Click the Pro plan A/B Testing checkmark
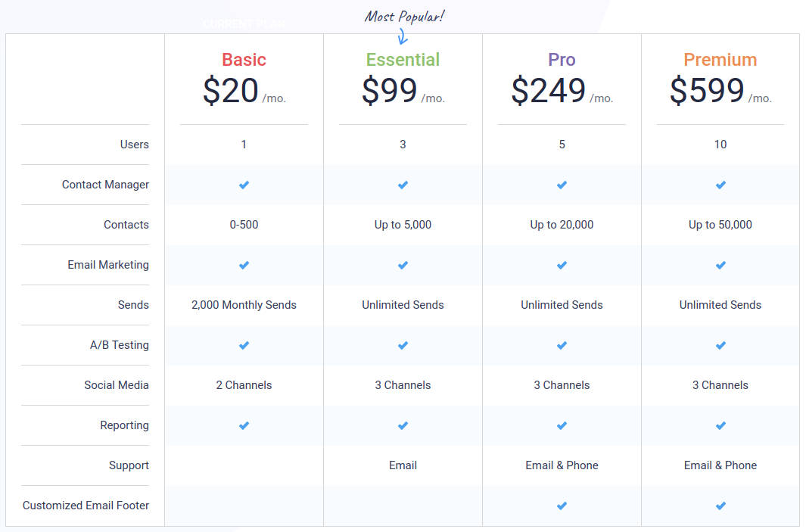This screenshot has width=806, height=532. pos(562,345)
